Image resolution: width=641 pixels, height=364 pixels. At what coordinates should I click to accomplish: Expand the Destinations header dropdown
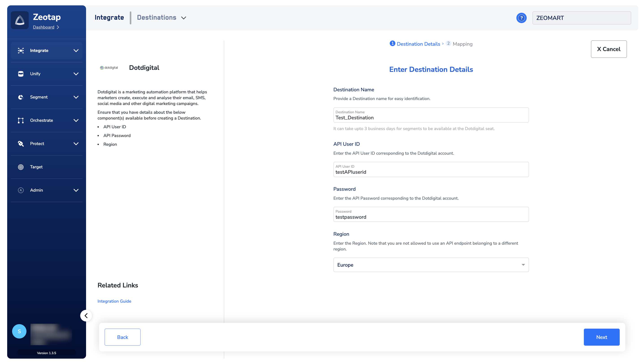pyautogui.click(x=184, y=18)
